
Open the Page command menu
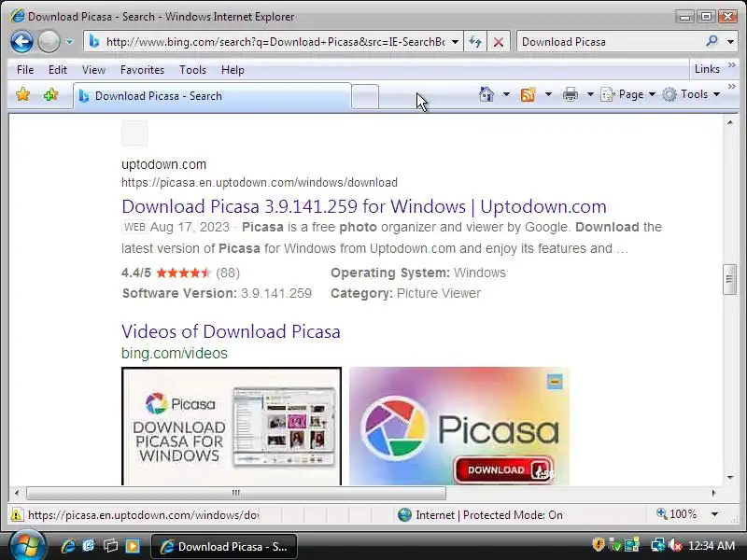click(627, 94)
